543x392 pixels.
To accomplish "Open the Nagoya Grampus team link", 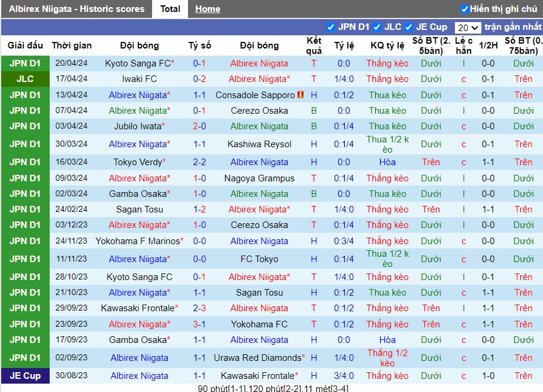I will coord(259,178).
